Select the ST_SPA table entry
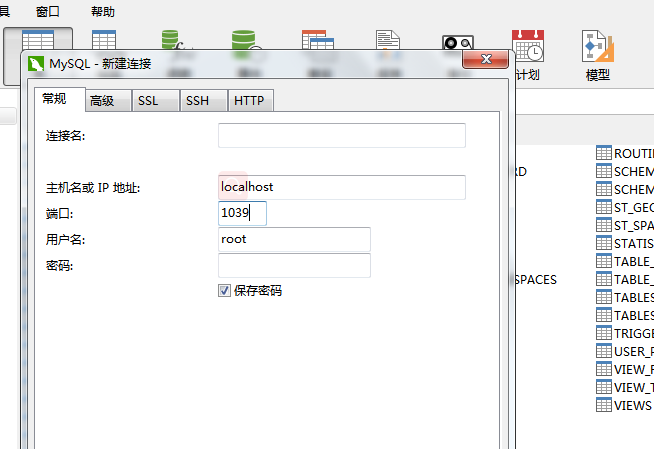This screenshot has height=449, width=654. pos(625,225)
